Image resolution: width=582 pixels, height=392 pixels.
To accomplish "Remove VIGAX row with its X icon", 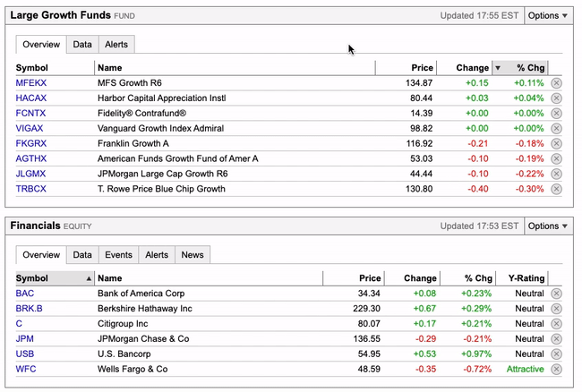I will click(556, 128).
